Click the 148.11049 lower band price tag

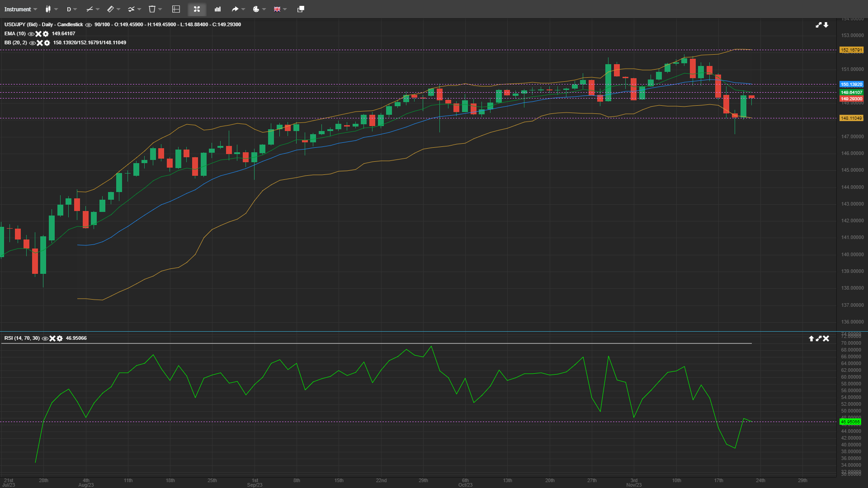coord(851,118)
